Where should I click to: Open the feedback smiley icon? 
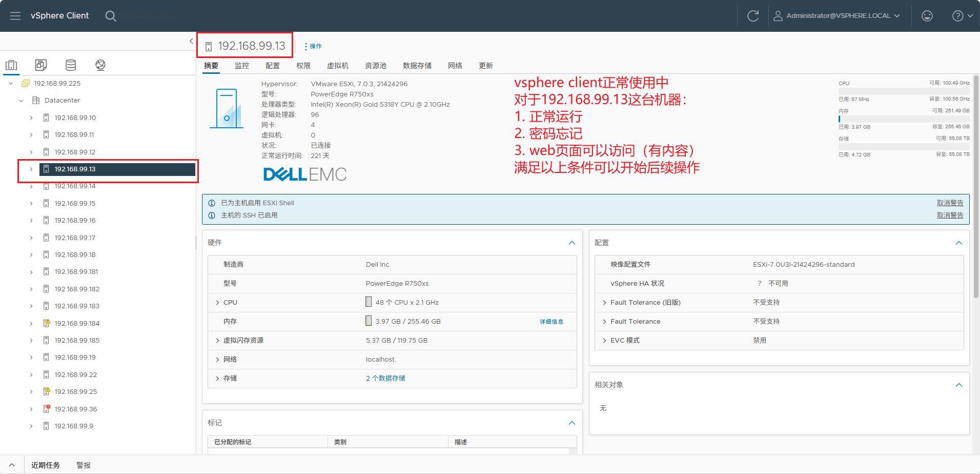(x=927, y=16)
